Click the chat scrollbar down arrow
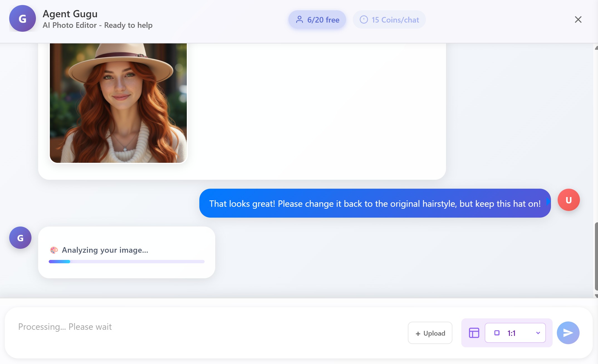The height and width of the screenshot is (364, 598). click(x=596, y=296)
